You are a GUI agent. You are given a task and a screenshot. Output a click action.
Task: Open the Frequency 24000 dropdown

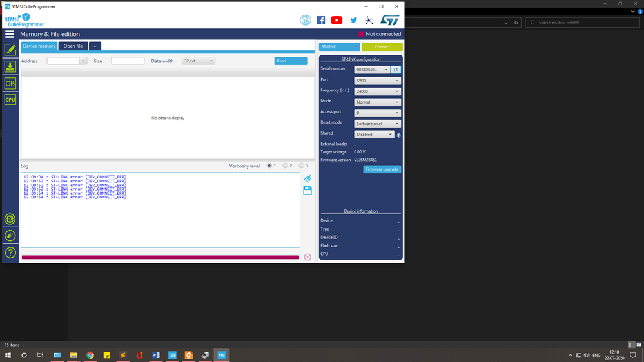[377, 91]
